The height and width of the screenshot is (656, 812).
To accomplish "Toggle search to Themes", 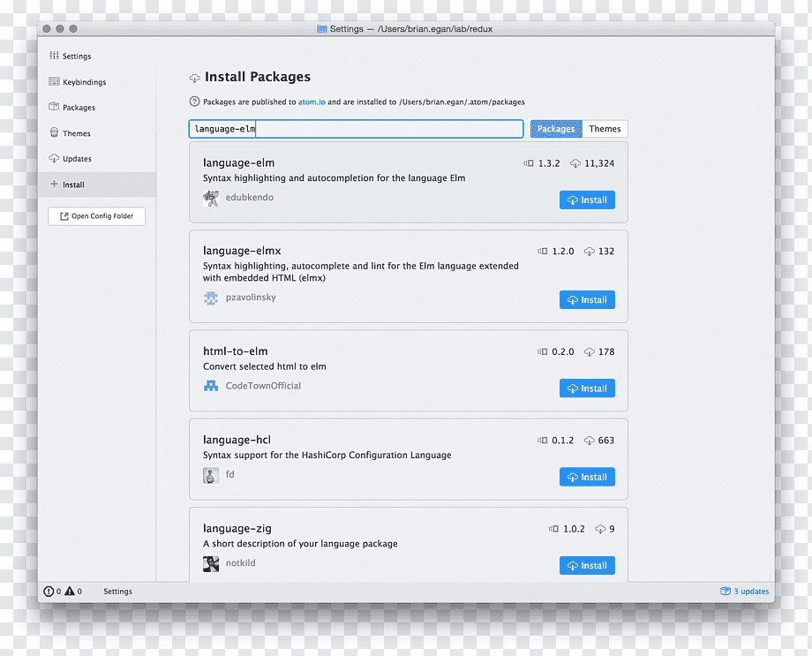I will click(605, 129).
